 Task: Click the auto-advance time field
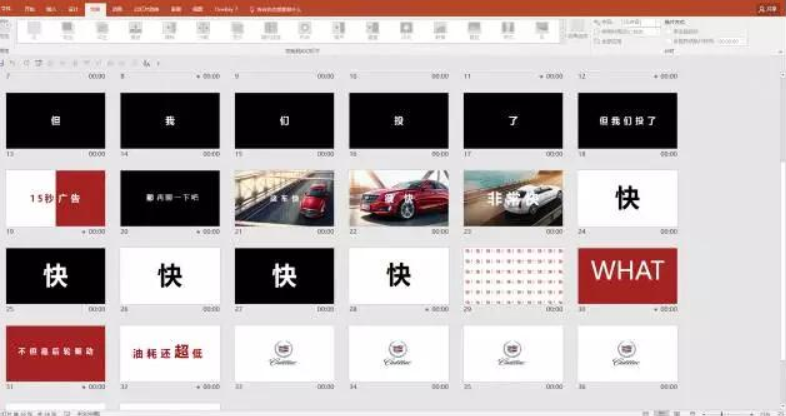click(x=731, y=41)
